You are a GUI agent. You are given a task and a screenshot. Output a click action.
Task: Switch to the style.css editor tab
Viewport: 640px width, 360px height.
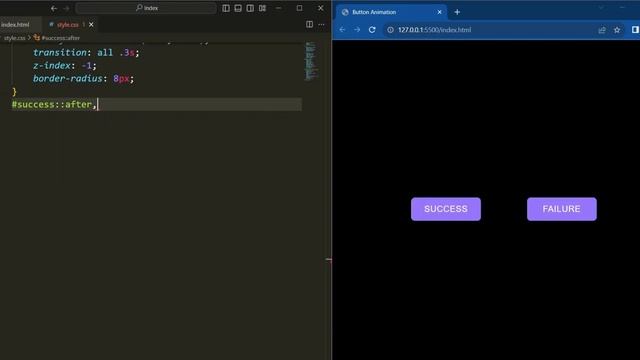(x=67, y=25)
